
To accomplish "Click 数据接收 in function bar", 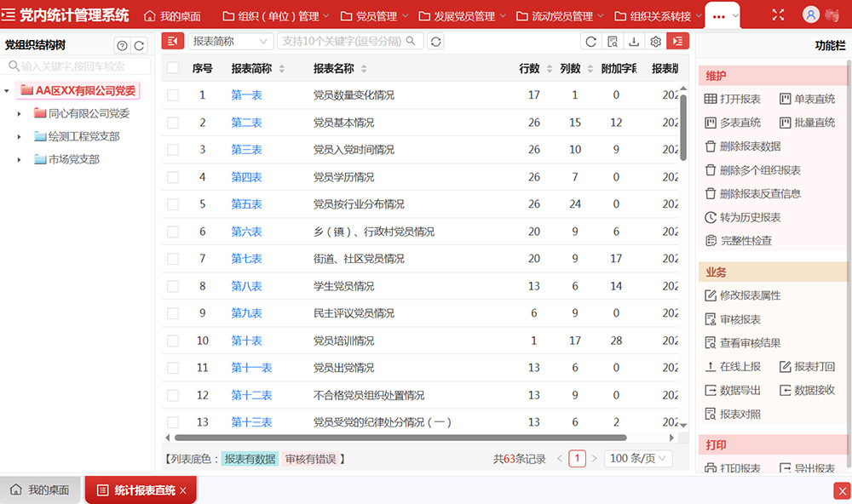I will pyautogui.click(x=807, y=390).
